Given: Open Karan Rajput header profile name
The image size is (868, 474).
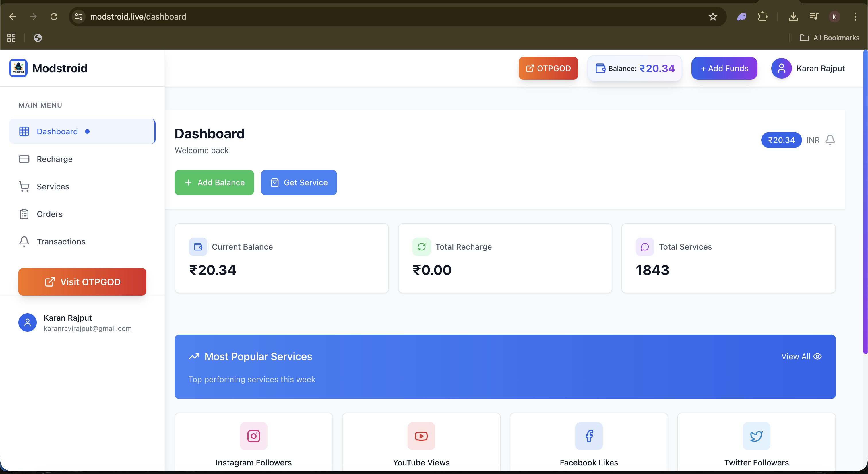Looking at the screenshot, I should coord(820,68).
